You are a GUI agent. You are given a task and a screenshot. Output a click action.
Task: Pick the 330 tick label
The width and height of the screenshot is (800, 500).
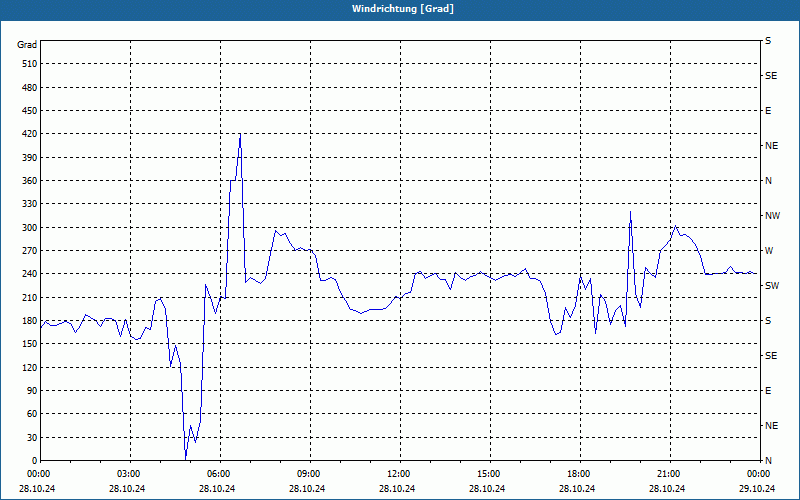(30, 204)
